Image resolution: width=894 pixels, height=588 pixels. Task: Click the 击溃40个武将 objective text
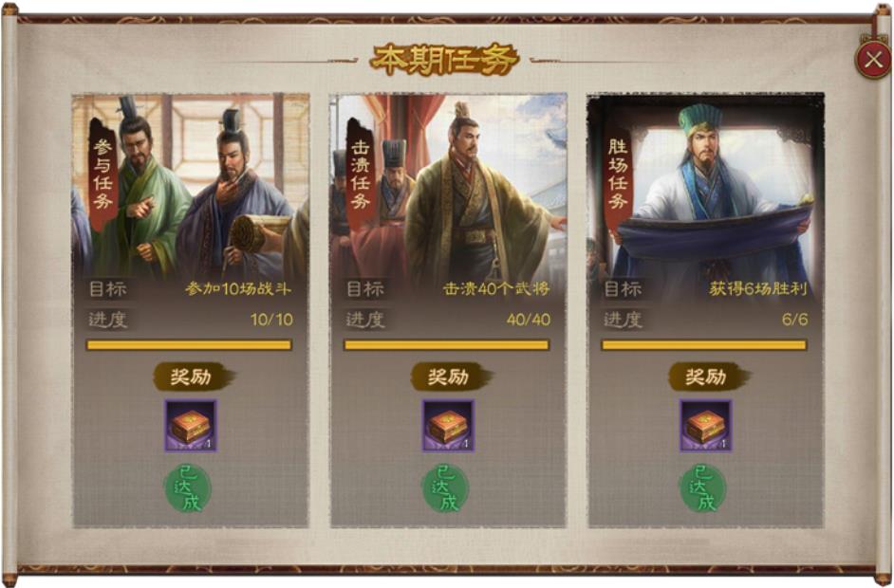tap(496, 289)
